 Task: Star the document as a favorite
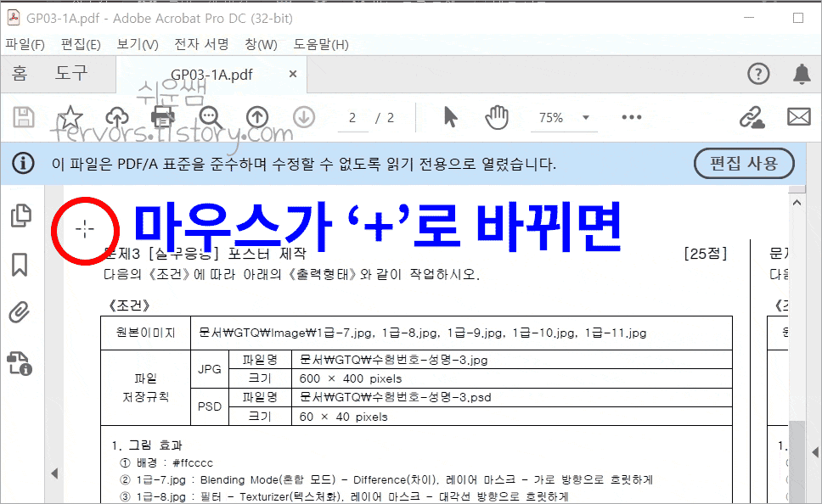click(x=70, y=118)
